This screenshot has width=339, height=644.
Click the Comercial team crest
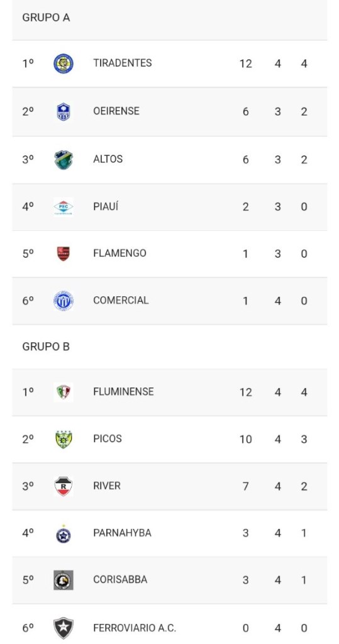64,301
